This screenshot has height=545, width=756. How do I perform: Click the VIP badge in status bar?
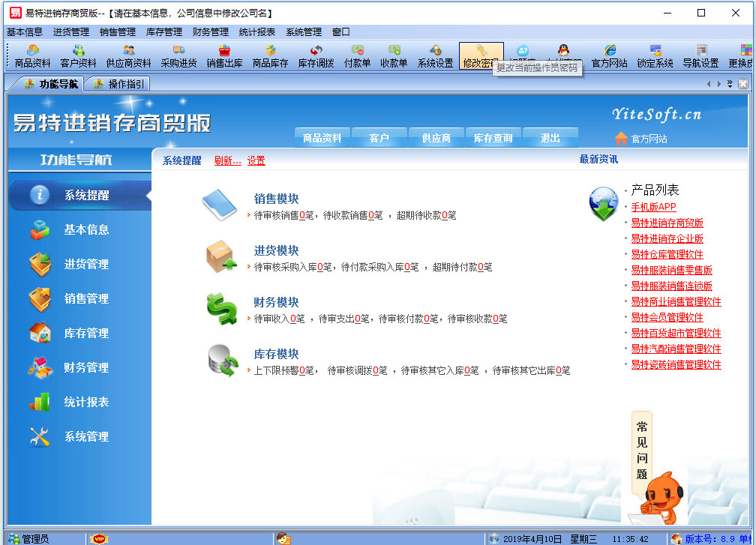(x=99, y=539)
